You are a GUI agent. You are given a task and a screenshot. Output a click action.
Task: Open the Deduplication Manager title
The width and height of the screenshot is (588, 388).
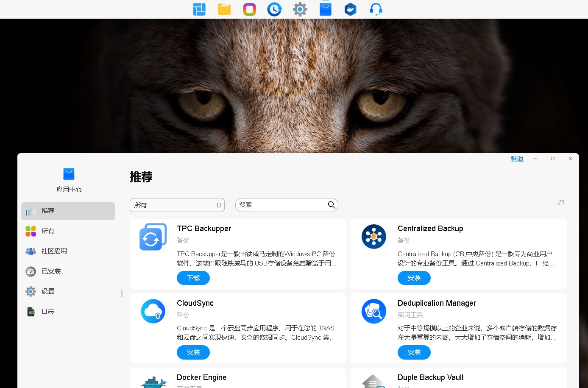(437, 303)
